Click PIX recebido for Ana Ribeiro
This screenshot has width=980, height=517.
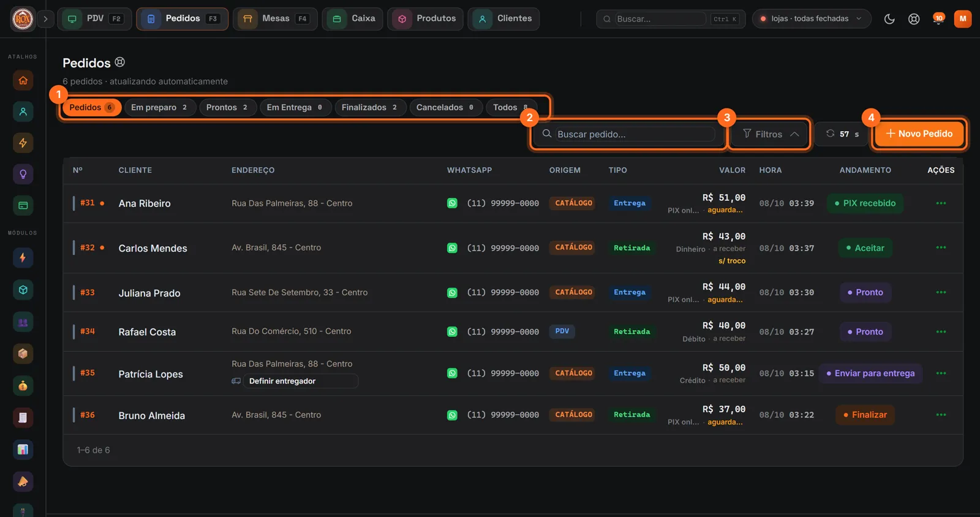pyautogui.click(x=865, y=203)
